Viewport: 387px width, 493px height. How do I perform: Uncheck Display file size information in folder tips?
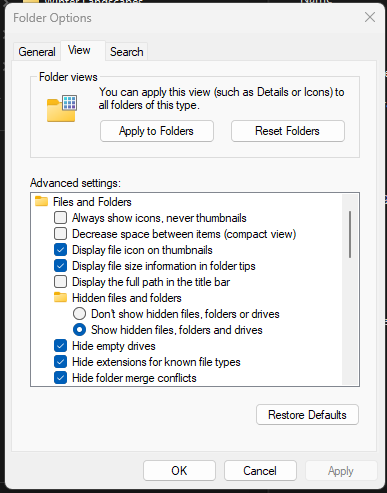coord(60,266)
